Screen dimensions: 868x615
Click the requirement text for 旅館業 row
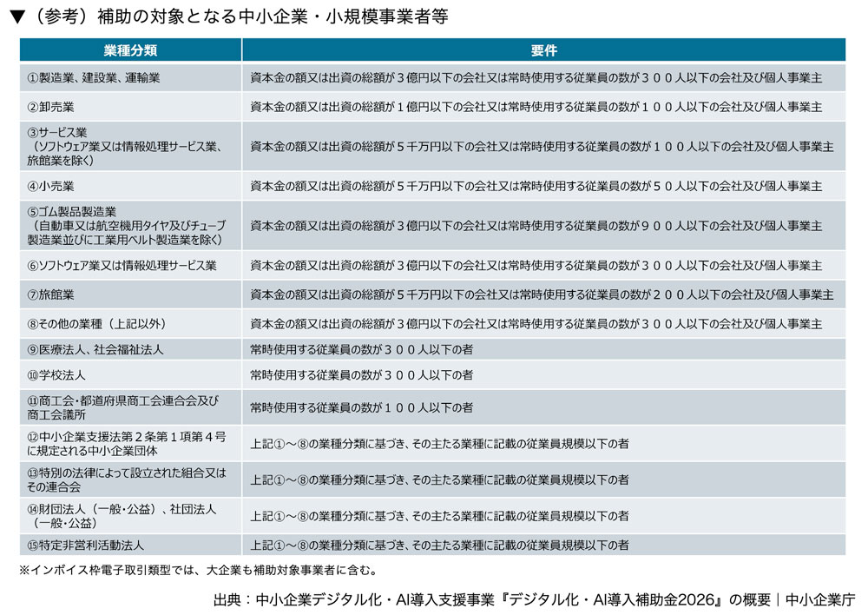pos(542,294)
